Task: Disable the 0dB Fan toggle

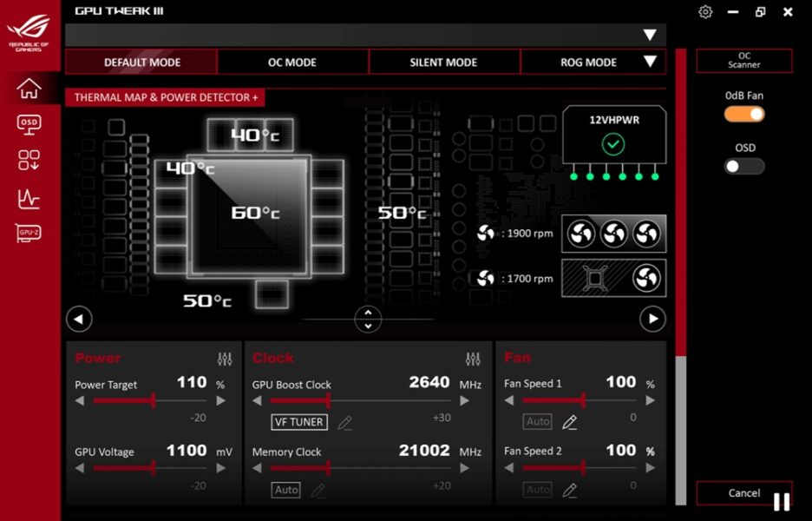Action: click(743, 114)
